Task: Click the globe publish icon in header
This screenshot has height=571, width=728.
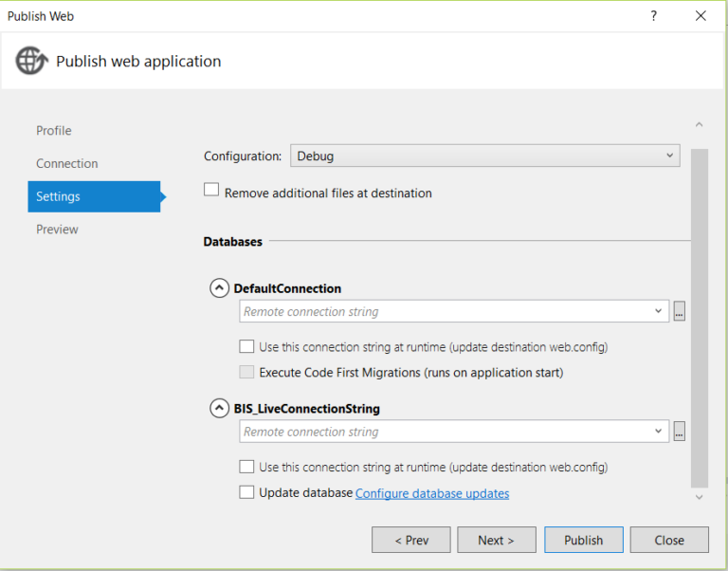Action: pyautogui.click(x=31, y=61)
